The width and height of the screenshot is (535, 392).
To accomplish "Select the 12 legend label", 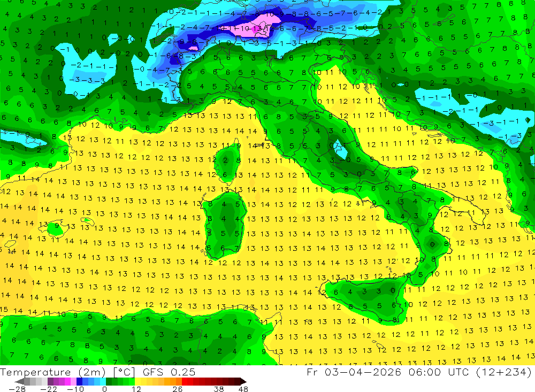I will tap(136, 389).
